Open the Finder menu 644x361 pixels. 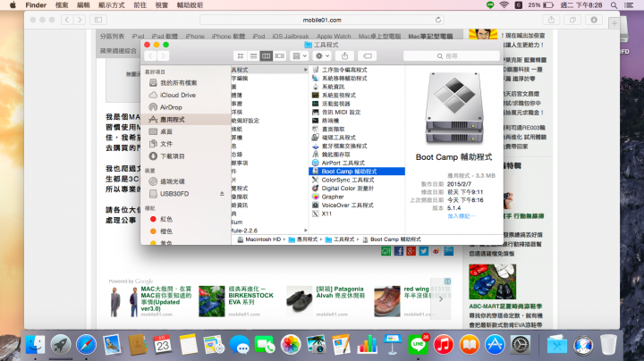[36, 5]
